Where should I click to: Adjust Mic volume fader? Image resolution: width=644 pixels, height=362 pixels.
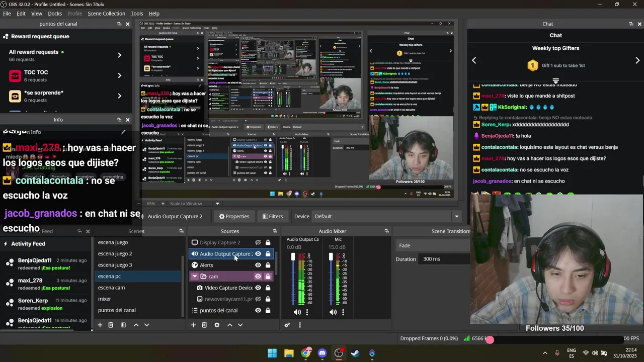(331, 257)
